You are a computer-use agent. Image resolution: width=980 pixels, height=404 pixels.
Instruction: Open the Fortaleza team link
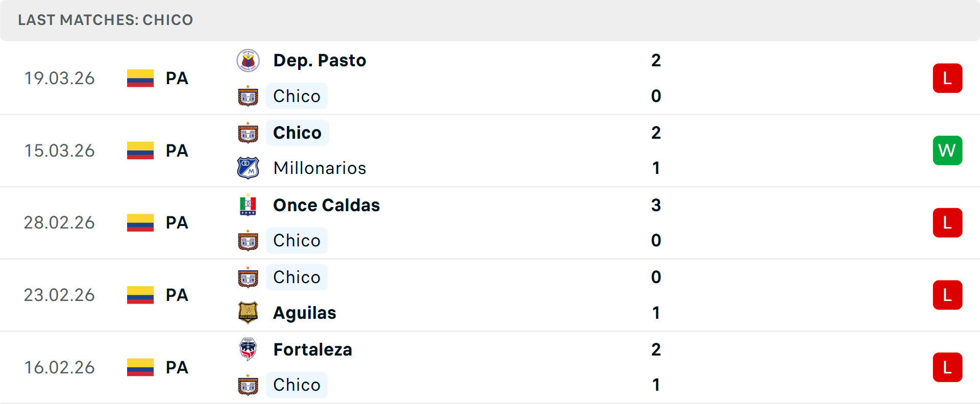click(312, 349)
